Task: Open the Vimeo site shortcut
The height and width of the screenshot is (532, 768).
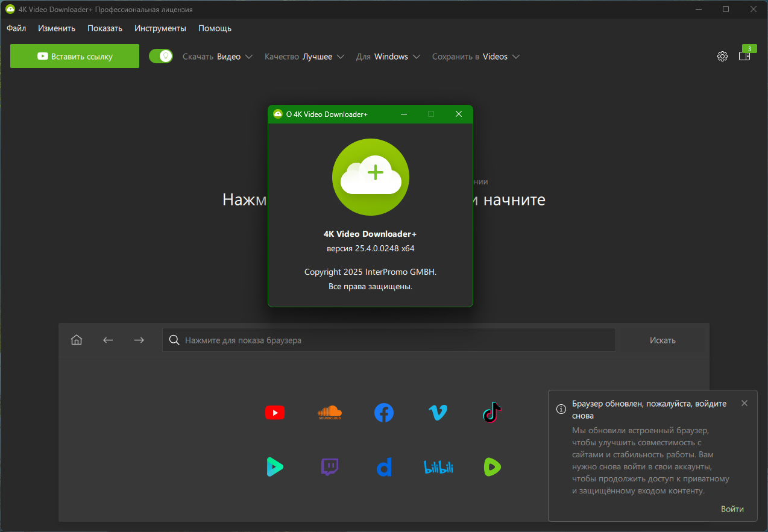Action: (x=438, y=413)
